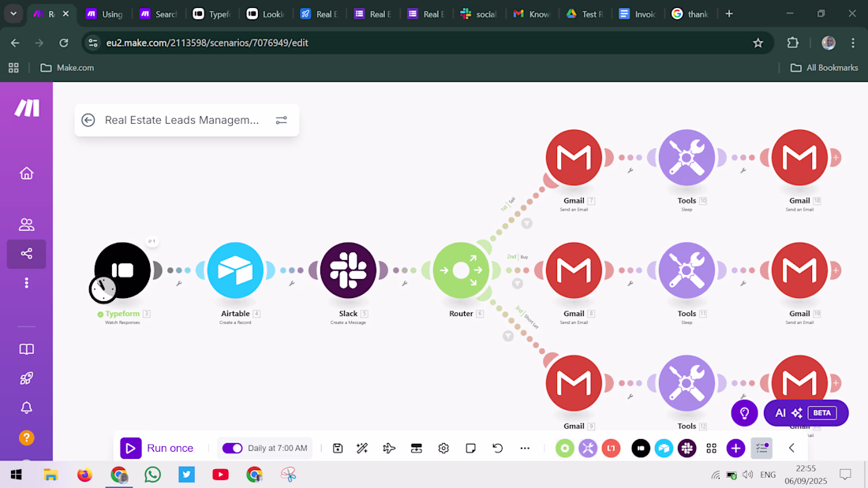
Task: Open three-dots More menu in toolbar
Action: point(525,448)
